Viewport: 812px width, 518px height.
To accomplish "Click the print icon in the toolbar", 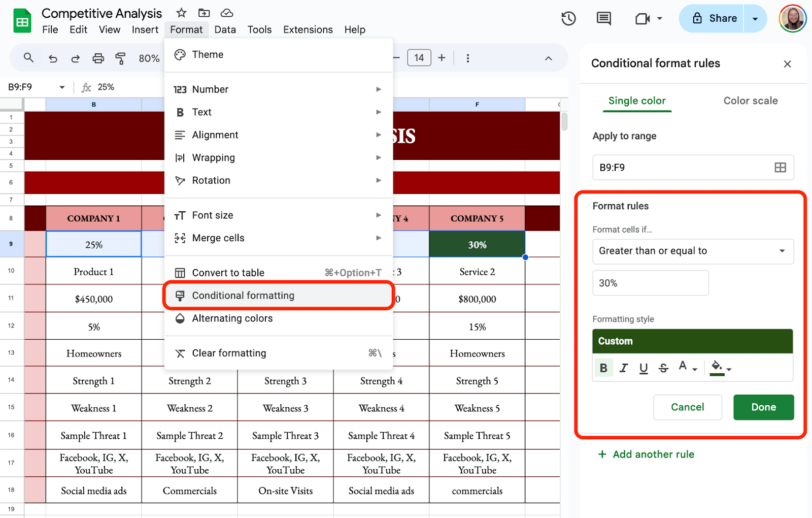I will coord(98,58).
